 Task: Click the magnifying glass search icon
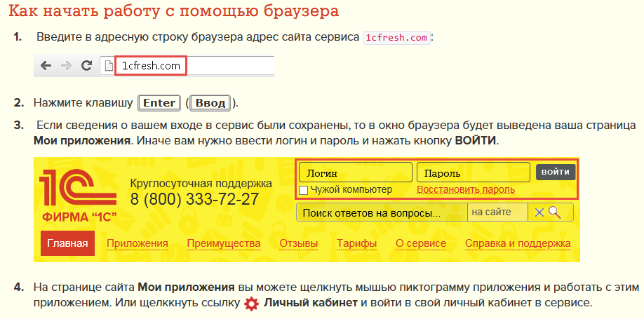click(x=554, y=212)
